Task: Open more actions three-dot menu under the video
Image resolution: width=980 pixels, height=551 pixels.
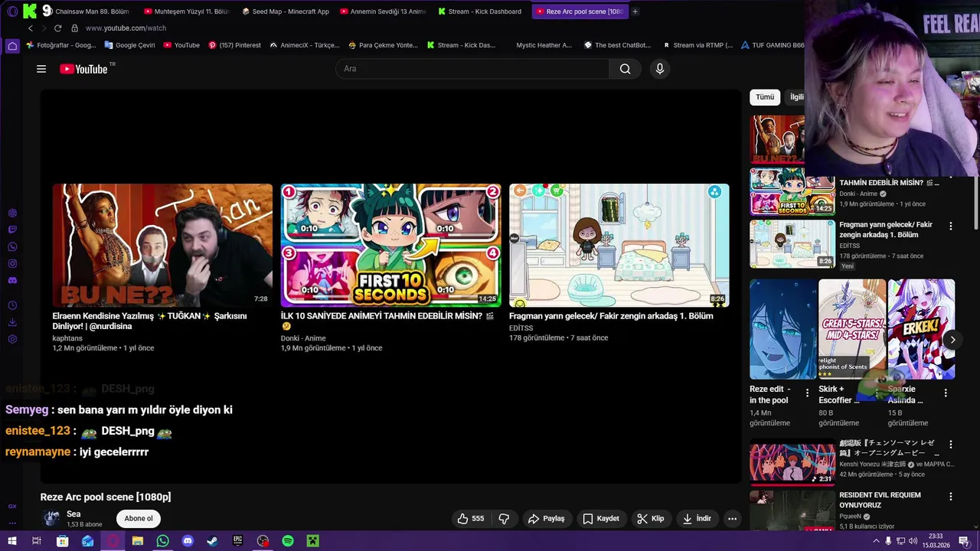Action: click(x=732, y=519)
